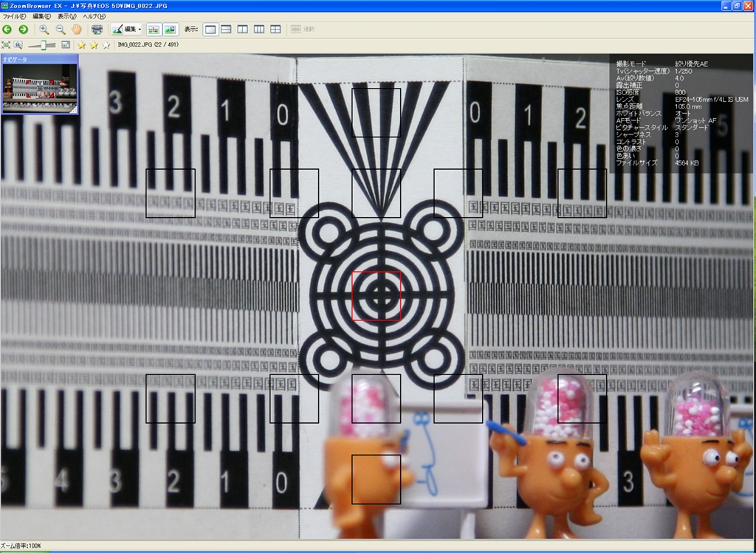This screenshot has width=756, height=553.
Task: Switch to the left-and-right split display layout
Action: tap(242, 30)
